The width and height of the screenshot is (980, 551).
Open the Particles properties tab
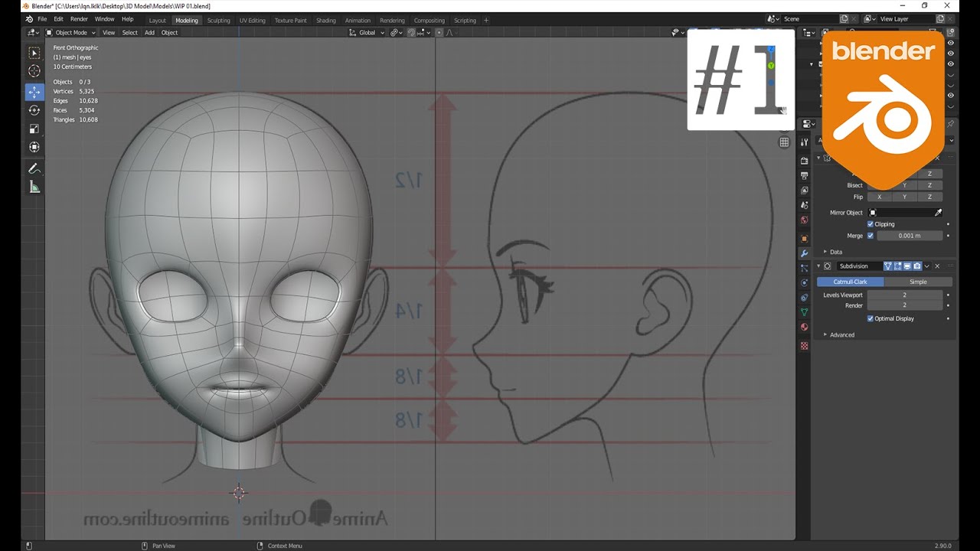point(804,268)
